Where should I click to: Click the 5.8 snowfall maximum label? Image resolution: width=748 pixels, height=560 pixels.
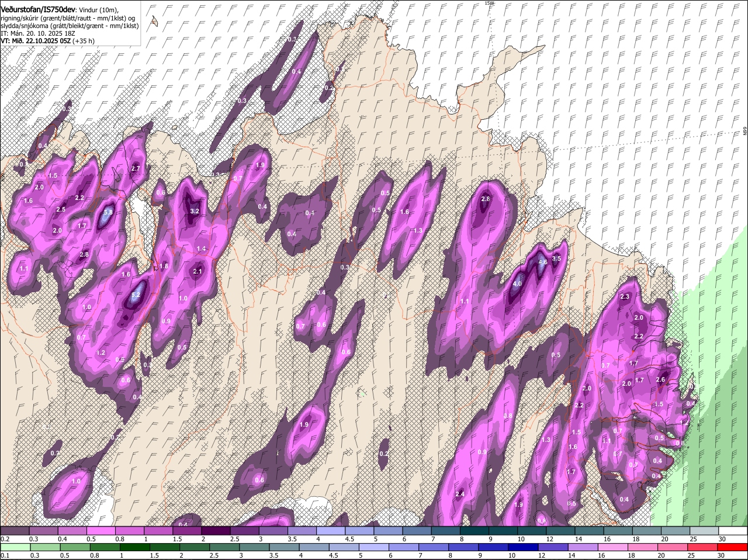pyautogui.click(x=108, y=213)
